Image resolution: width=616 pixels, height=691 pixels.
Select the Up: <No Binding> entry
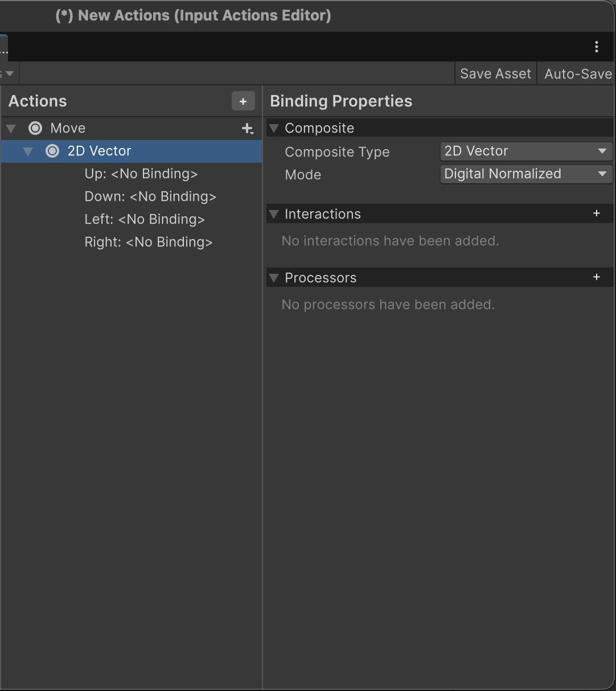click(x=141, y=174)
